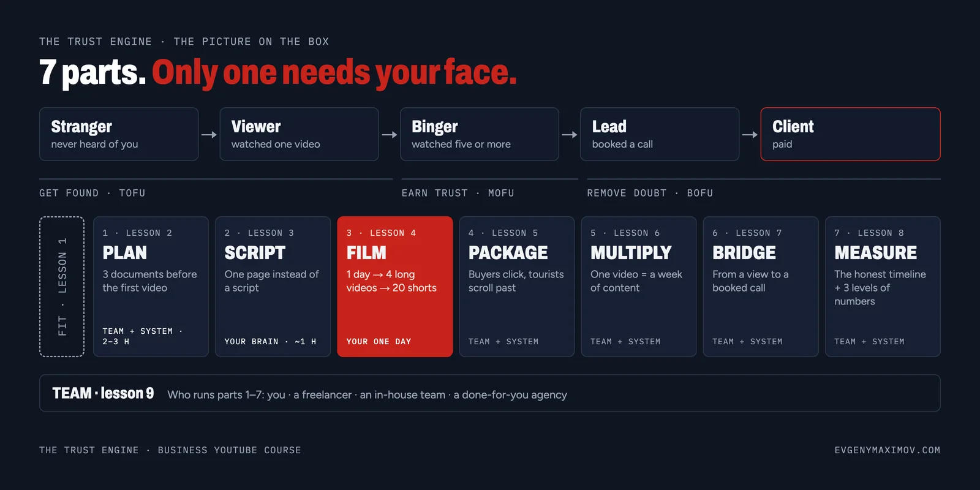
Task: Click the 'paid' caption under Client
Action: click(782, 145)
